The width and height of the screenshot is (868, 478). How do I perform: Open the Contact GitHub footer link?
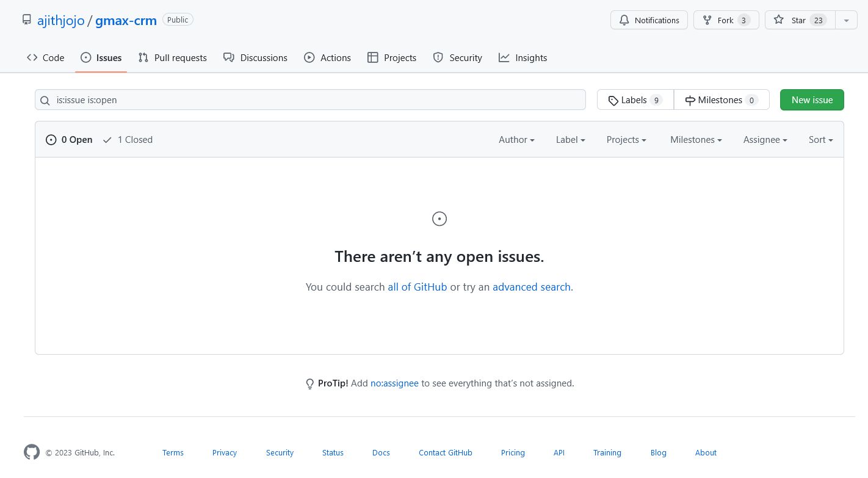[x=446, y=453]
